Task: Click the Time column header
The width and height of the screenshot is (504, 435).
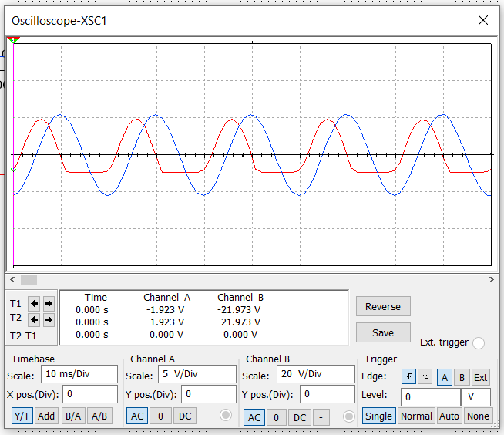Action: coord(96,297)
